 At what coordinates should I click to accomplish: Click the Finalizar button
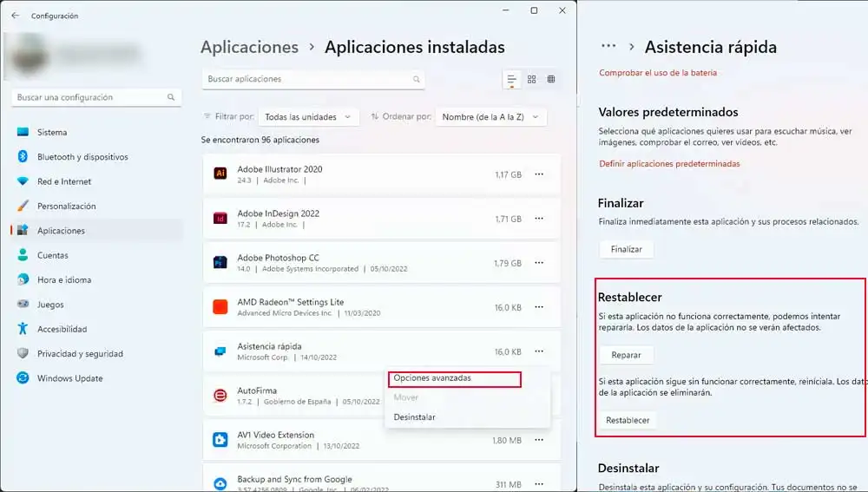[626, 249]
